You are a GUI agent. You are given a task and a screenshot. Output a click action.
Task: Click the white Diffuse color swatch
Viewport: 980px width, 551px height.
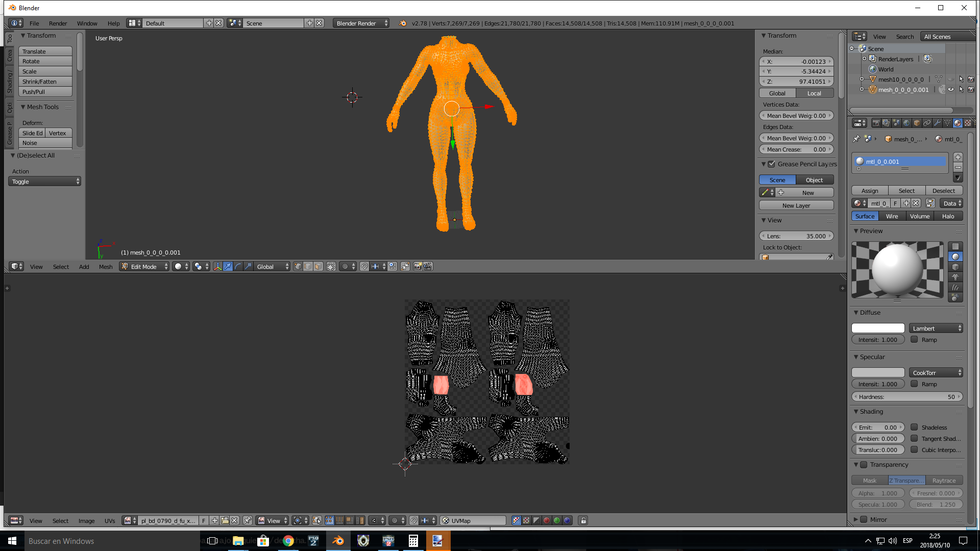point(877,329)
